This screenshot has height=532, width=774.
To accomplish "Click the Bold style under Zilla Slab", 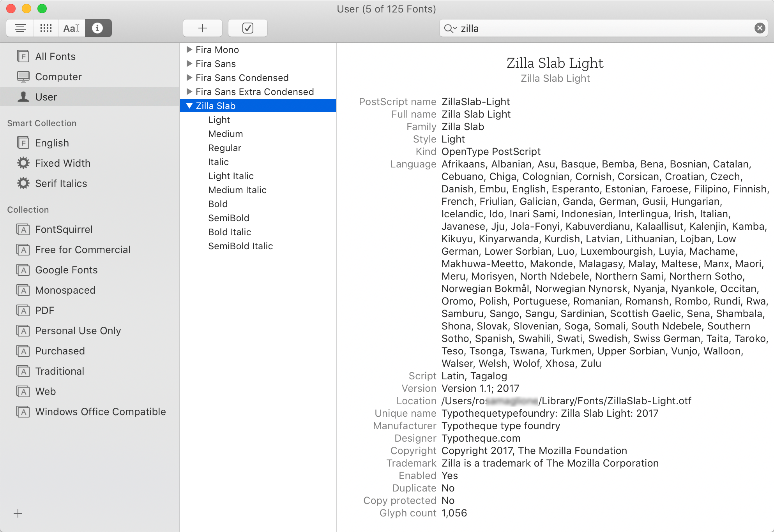I will click(217, 204).
